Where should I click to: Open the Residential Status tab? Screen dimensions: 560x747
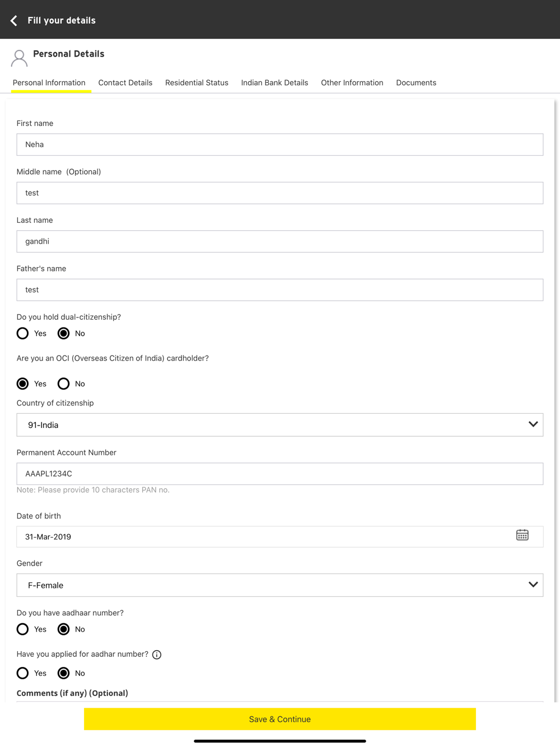pyautogui.click(x=197, y=83)
